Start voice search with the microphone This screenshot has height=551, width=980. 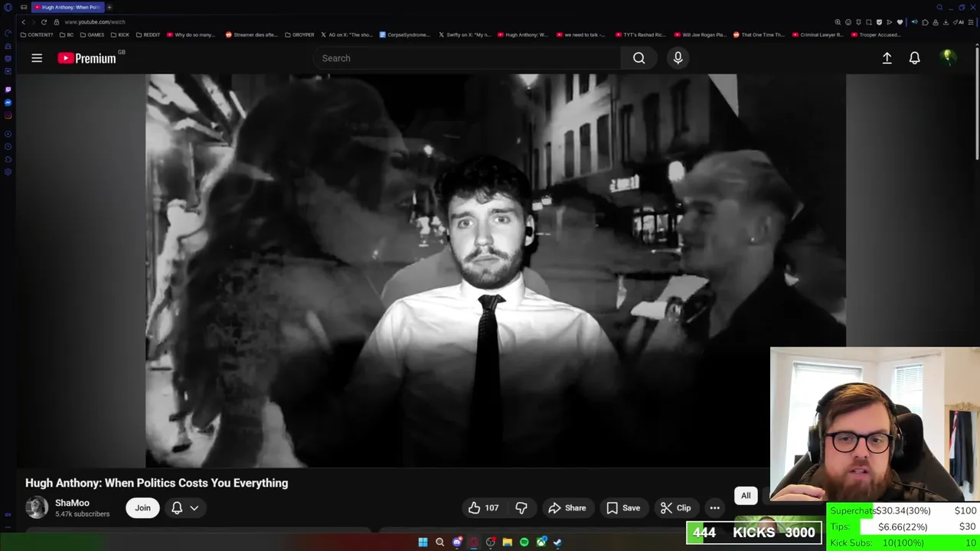(678, 58)
